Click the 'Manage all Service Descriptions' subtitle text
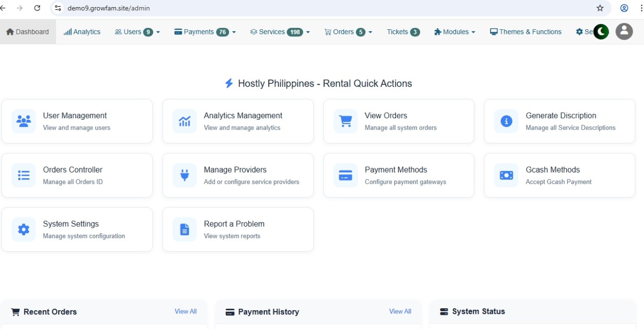Screen dimensions: 644x329 point(570,128)
